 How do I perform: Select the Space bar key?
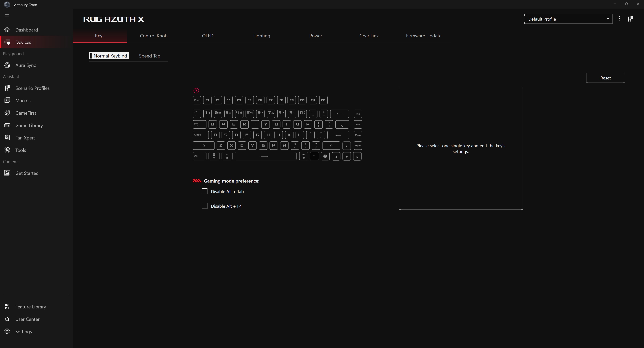coord(265,156)
